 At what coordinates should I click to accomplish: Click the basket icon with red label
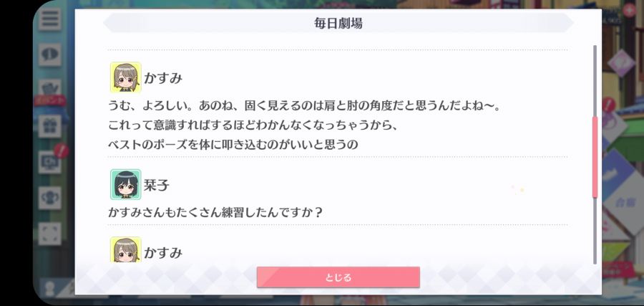50,91
